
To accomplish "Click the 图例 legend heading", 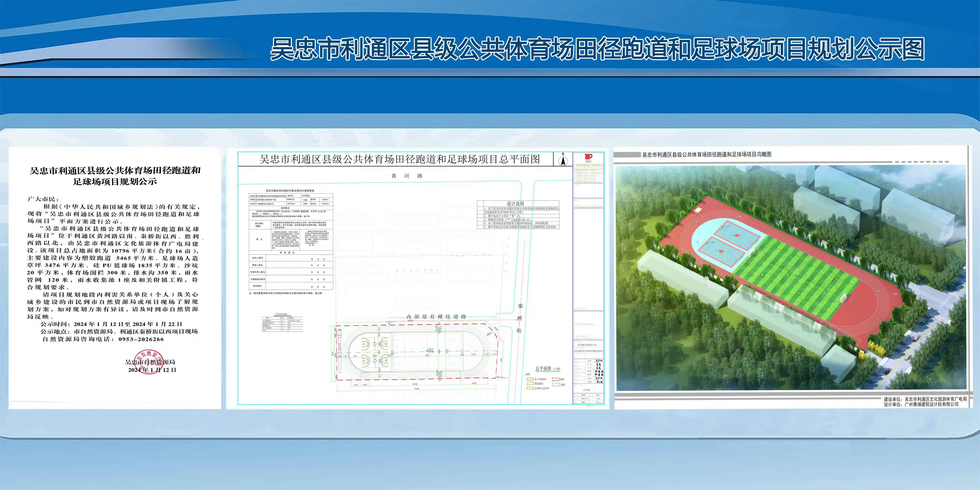I will pyautogui.click(x=528, y=374).
